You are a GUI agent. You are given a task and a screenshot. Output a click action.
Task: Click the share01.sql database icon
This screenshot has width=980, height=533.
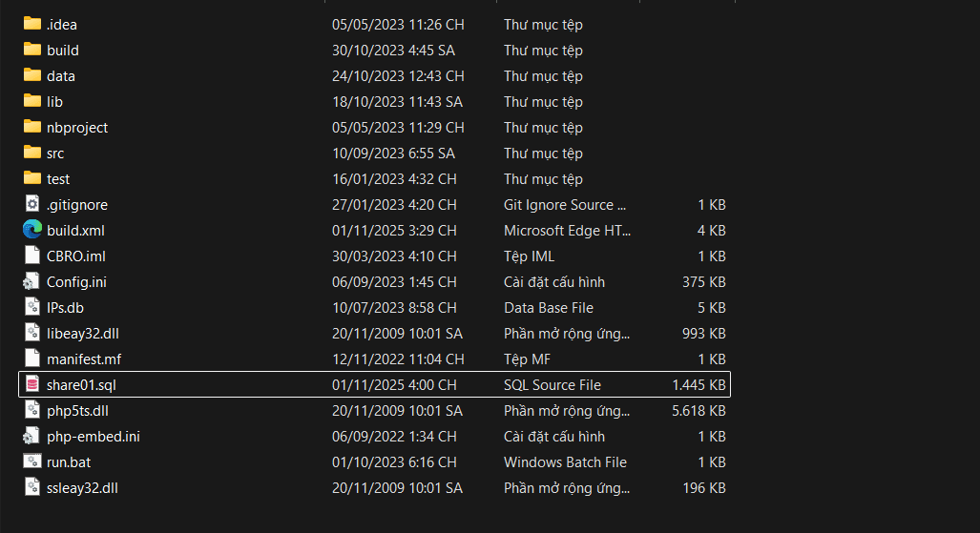tap(31, 384)
